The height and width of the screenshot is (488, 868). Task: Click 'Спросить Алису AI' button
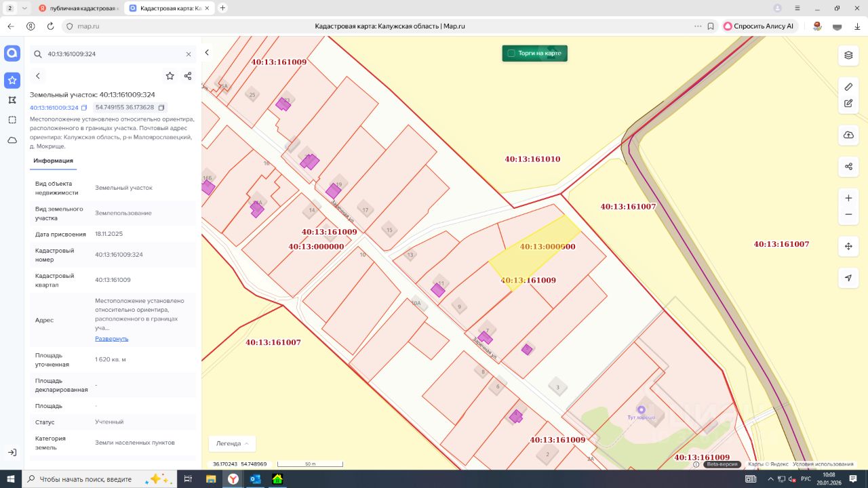[758, 26]
